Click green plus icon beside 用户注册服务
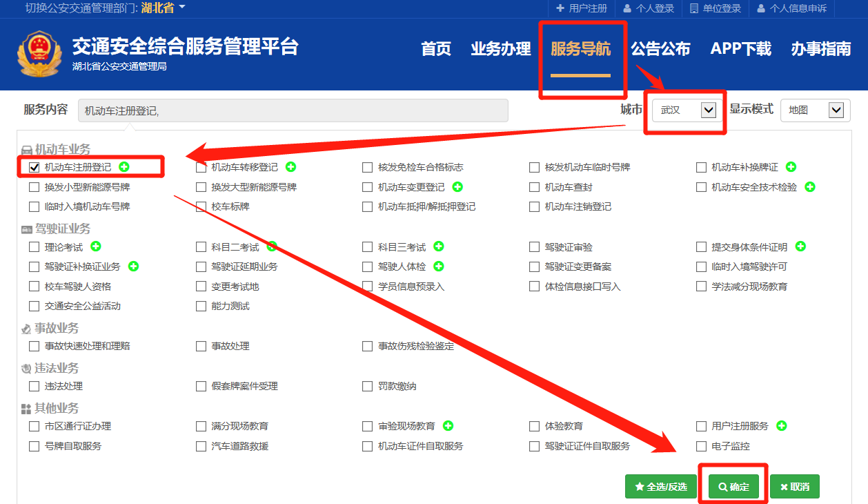This screenshot has width=868, height=504. tap(782, 426)
